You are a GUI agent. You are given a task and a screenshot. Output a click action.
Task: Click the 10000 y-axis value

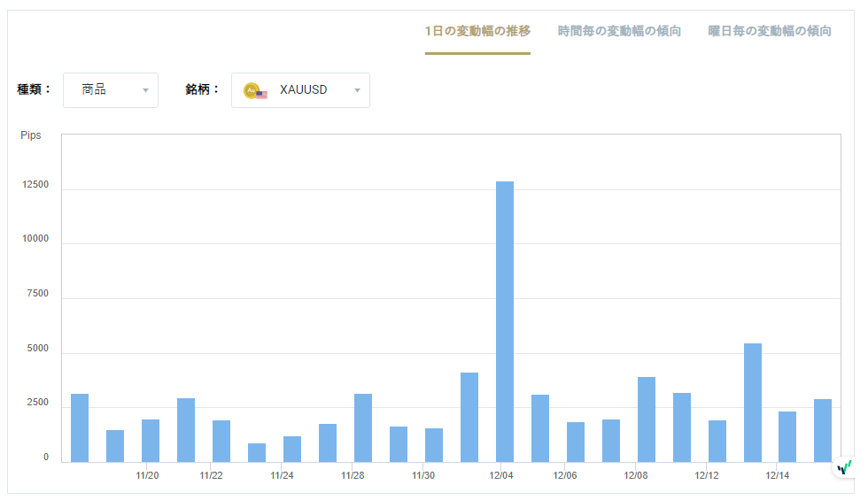35,239
